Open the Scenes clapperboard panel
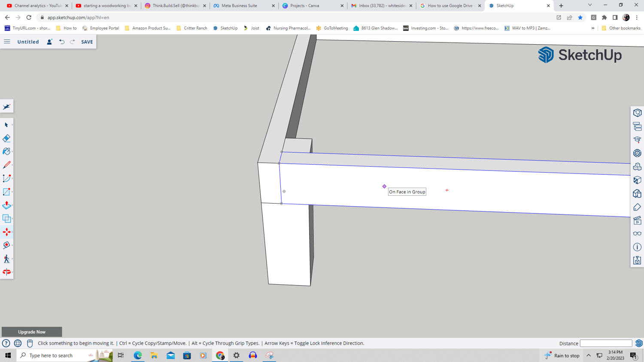This screenshot has height=362, width=644. (x=637, y=220)
